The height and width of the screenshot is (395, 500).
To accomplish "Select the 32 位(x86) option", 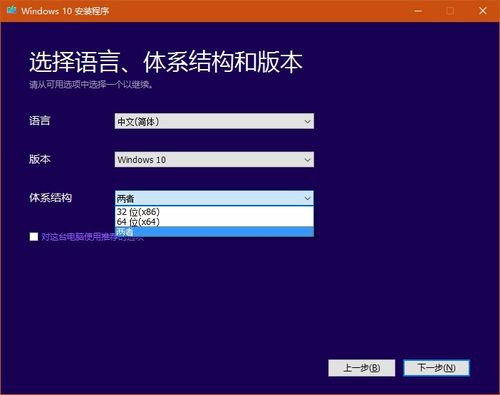I will tap(214, 212).
